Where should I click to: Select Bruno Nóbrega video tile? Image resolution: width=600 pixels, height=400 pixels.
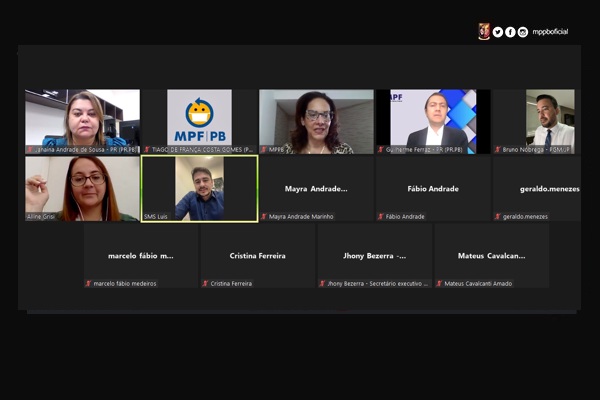point(536,122)
